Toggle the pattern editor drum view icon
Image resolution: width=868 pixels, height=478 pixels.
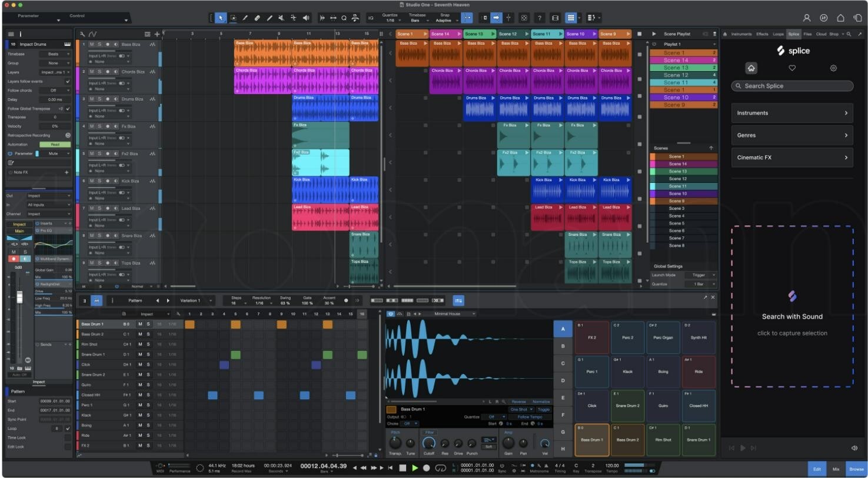(97, 300)
